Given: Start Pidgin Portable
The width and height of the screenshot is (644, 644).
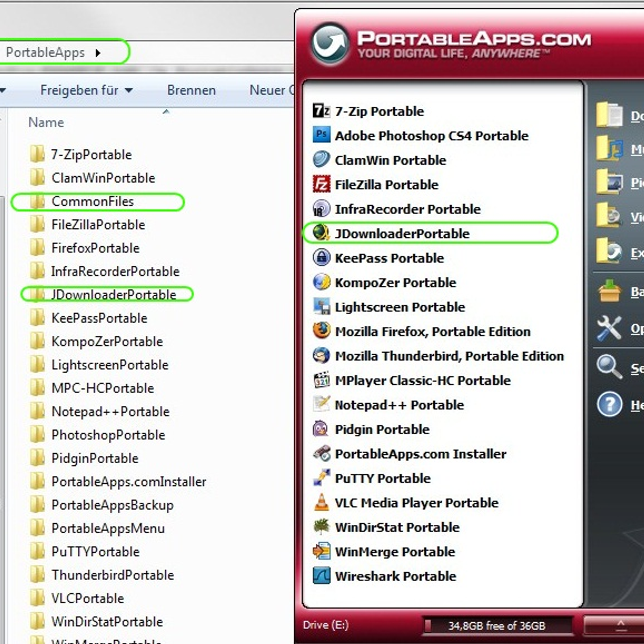Looking at the screenshot, I should click(371, 429).
